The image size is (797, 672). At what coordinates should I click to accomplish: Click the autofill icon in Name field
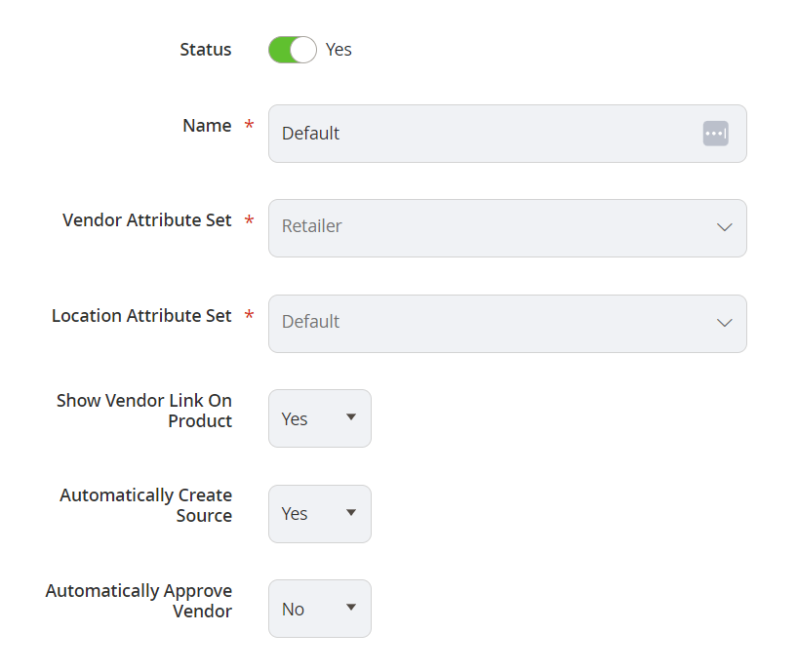[x=716, y=134]
